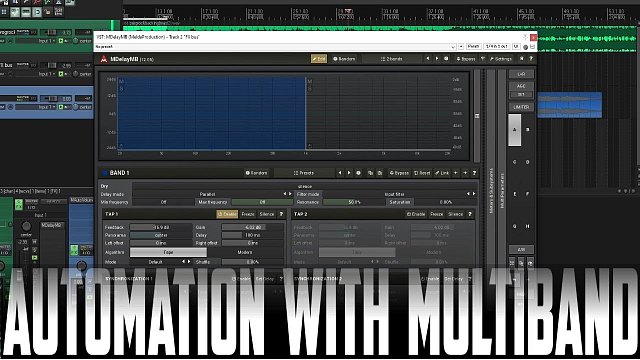Open the plugin Settings
The width and height of the screenshot is (640, 360).
(500, 59)
